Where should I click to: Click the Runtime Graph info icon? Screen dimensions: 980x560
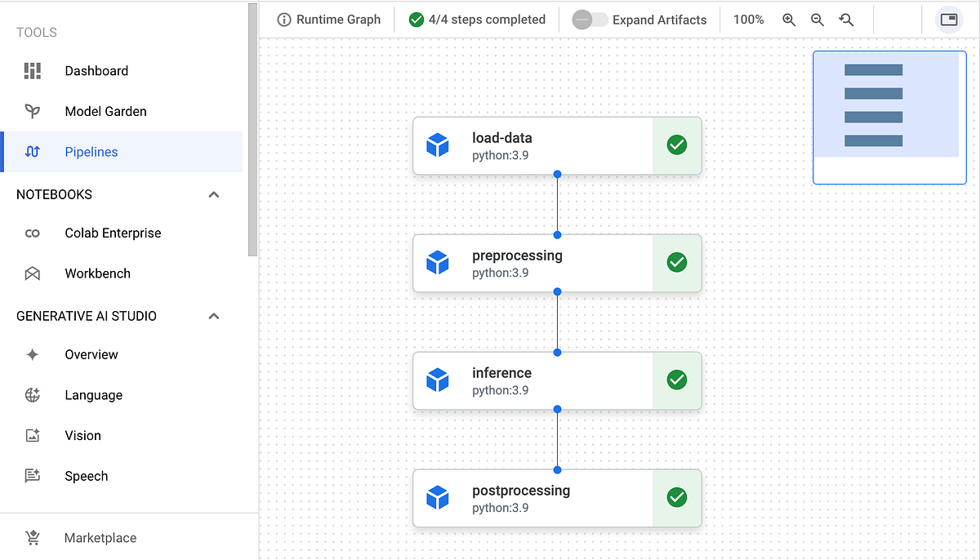coord(283,19)
